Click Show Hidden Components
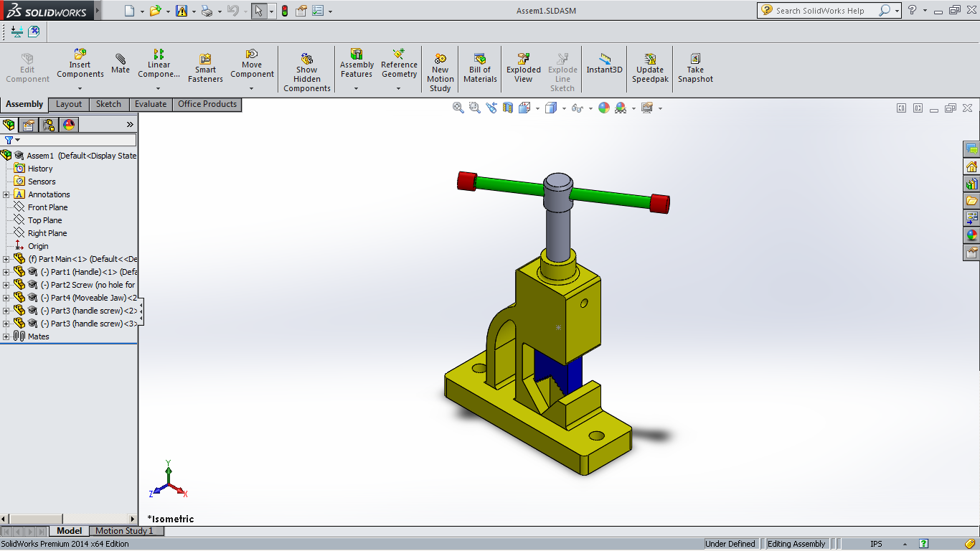Screen dimensions: 980x551 307,72
